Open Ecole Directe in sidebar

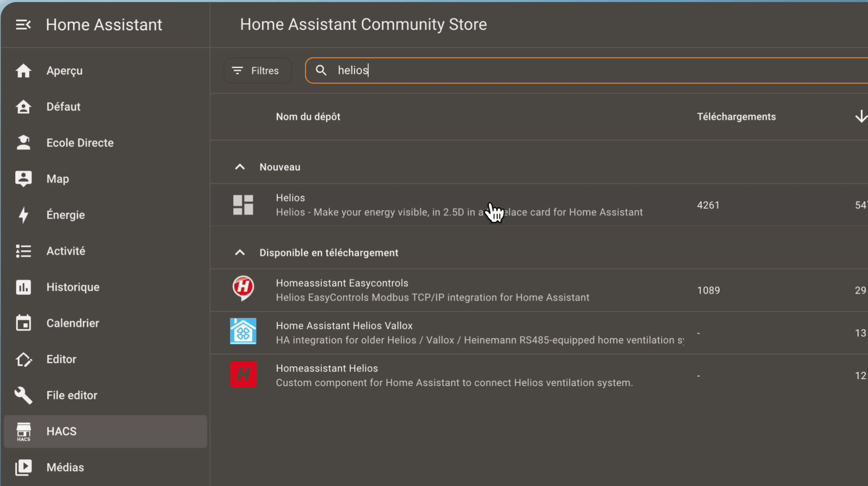(105, 143)
